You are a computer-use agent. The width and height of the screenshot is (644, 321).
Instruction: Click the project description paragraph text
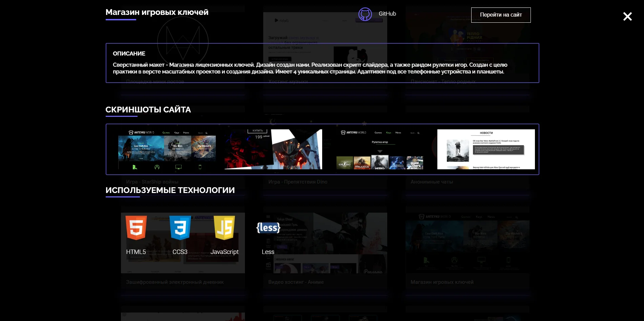click(310, 68)
